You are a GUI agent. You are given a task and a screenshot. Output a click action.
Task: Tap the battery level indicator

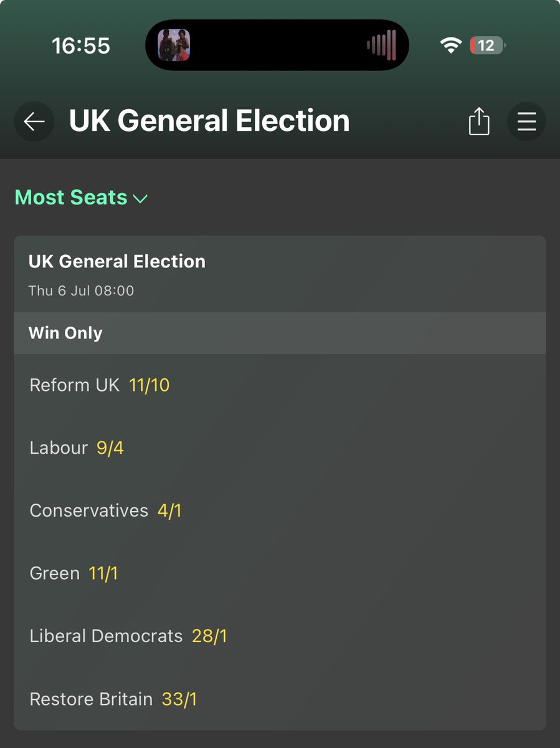click(486, 46)
